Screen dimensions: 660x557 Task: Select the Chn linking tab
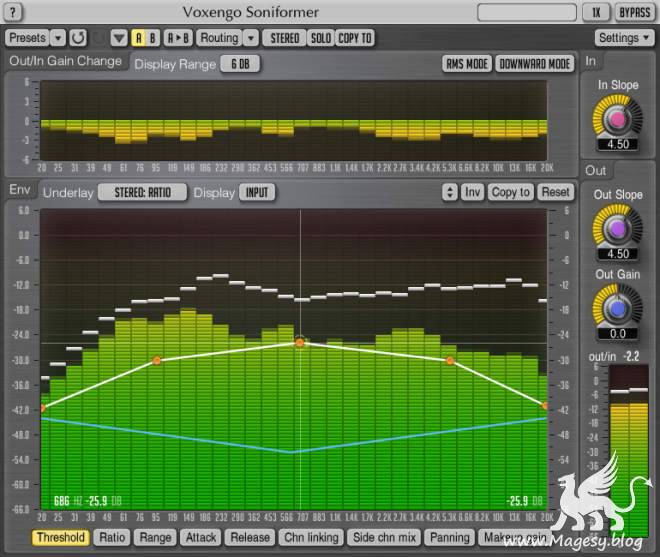click(x=311, y=537)
